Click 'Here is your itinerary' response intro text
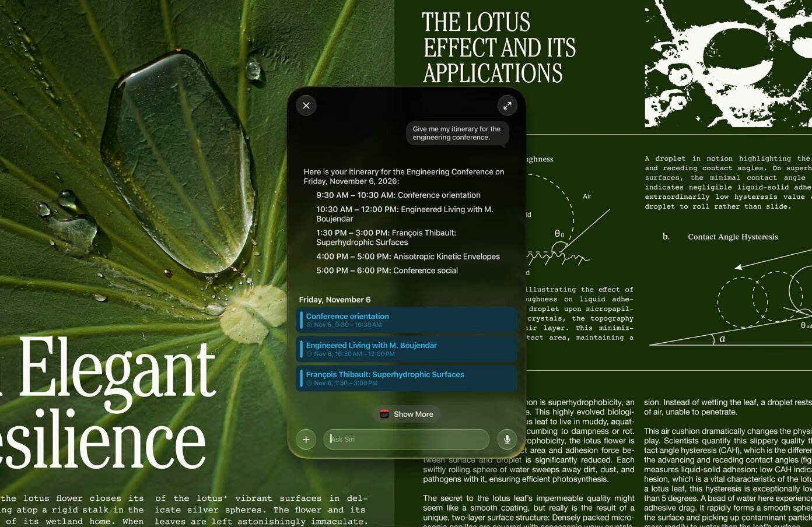Viewport: 812px width, 527px height. [404, 177]
